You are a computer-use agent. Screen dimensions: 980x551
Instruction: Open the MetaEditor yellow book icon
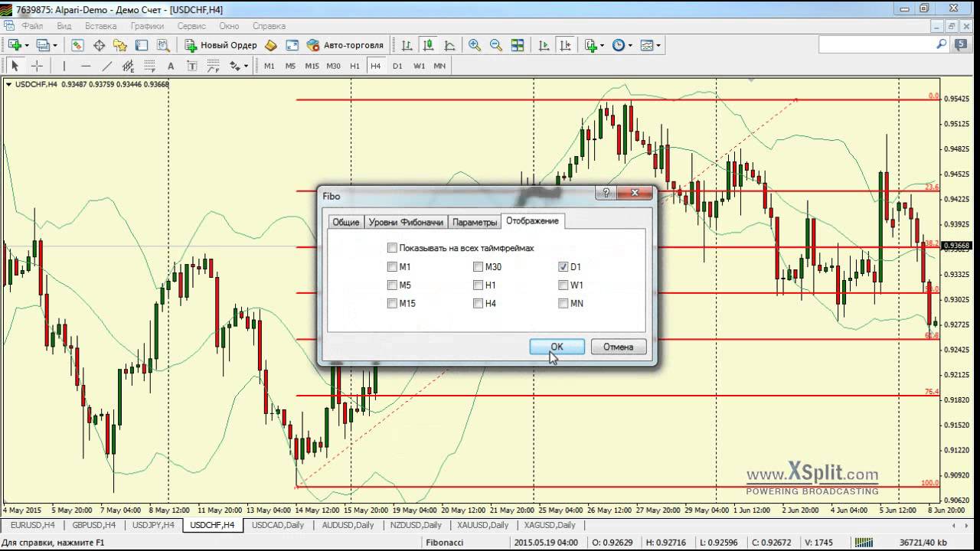[270, 45]
